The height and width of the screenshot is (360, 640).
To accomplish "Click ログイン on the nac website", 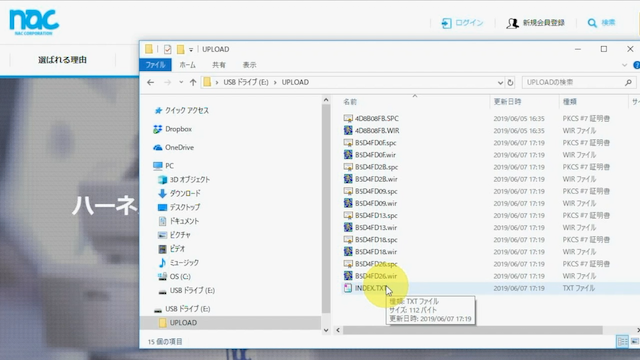I will click(462, 23).
